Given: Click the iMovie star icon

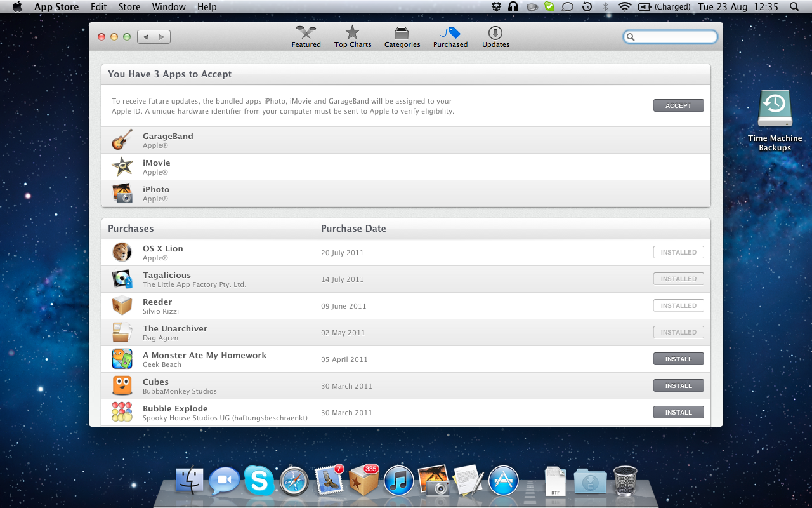Looking at the screenshot, I should [x=122, y=166].
